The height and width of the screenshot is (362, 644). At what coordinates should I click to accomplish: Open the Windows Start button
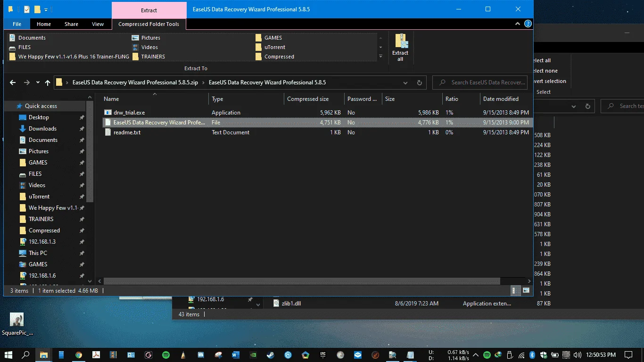coord(8,354)
